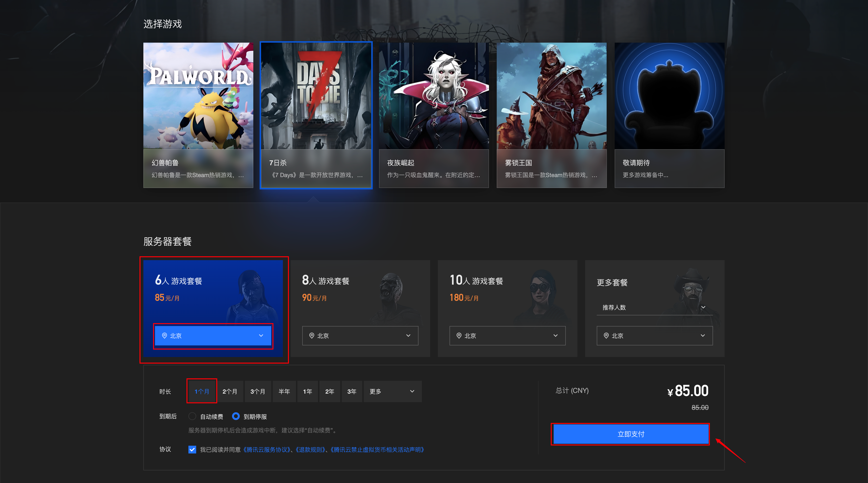Select 1年 duration
The width and height of the screenshot is (868, 483).
coord(307,391)
